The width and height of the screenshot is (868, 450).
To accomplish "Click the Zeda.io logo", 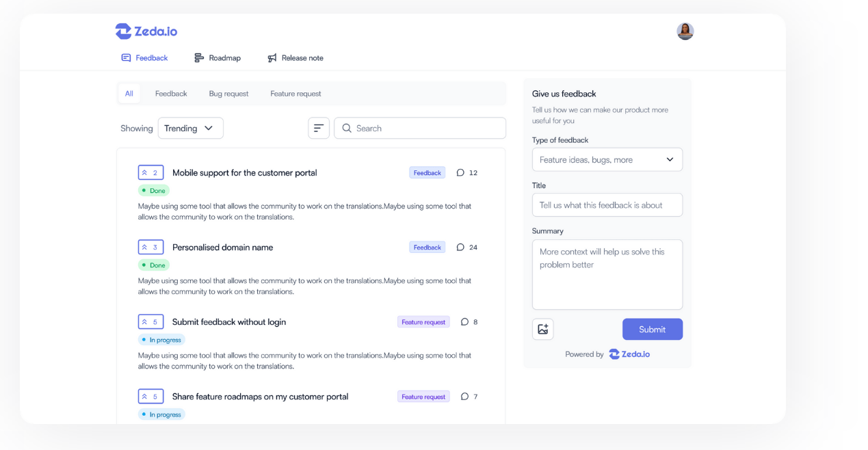I will point(146,31).
